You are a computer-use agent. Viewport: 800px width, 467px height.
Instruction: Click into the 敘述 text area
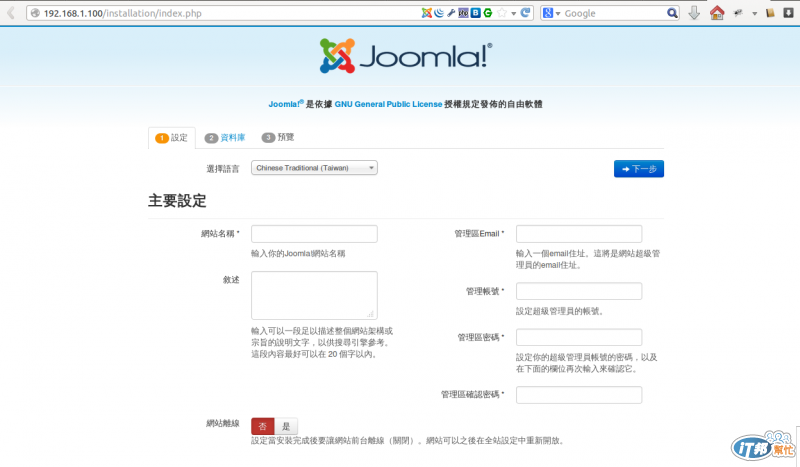click(314, 296)
